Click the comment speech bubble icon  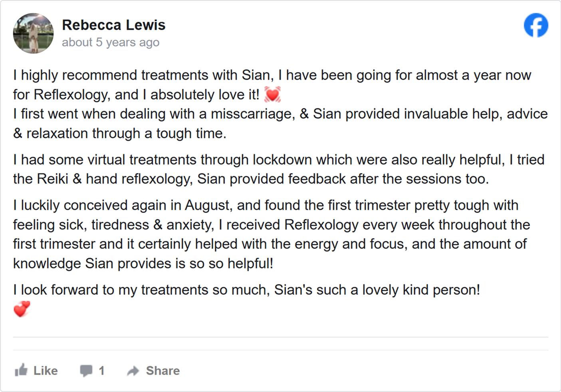(86, 370)
